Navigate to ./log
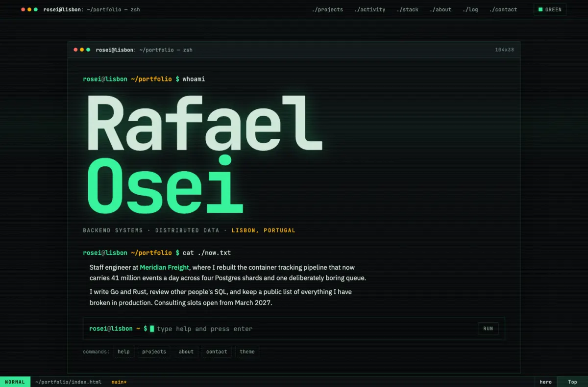Screen dimensions: 588x387 pos(470,9)
